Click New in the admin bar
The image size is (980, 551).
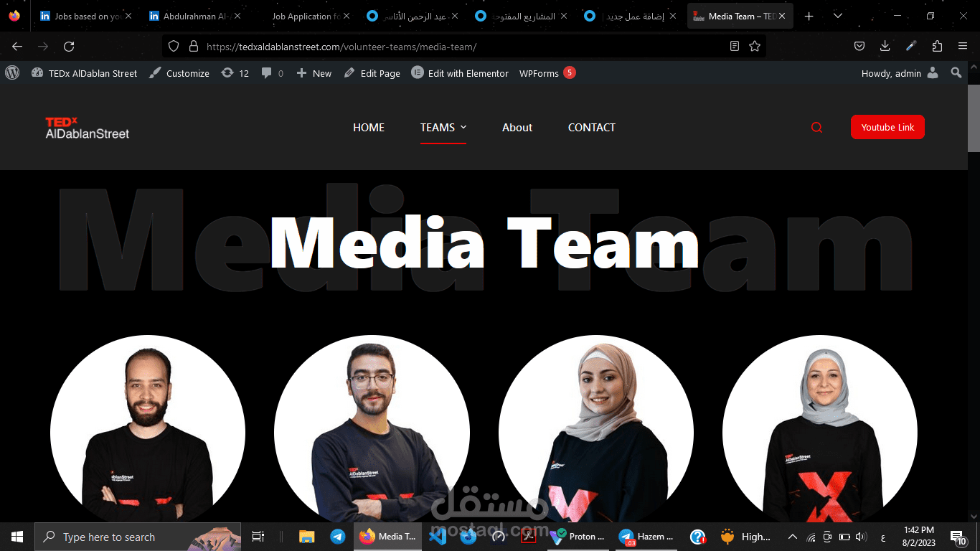tap(314, 73)
